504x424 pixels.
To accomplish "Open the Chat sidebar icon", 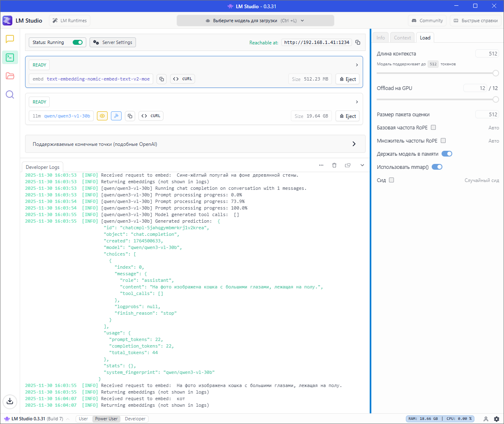I will [10, 39].
